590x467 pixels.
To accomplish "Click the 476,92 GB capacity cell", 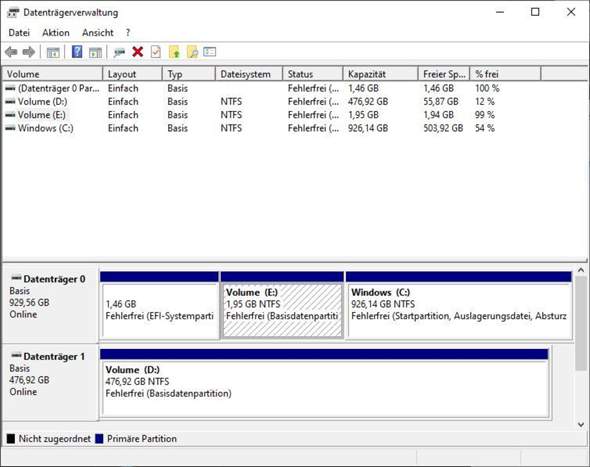I will coord(368,102).
